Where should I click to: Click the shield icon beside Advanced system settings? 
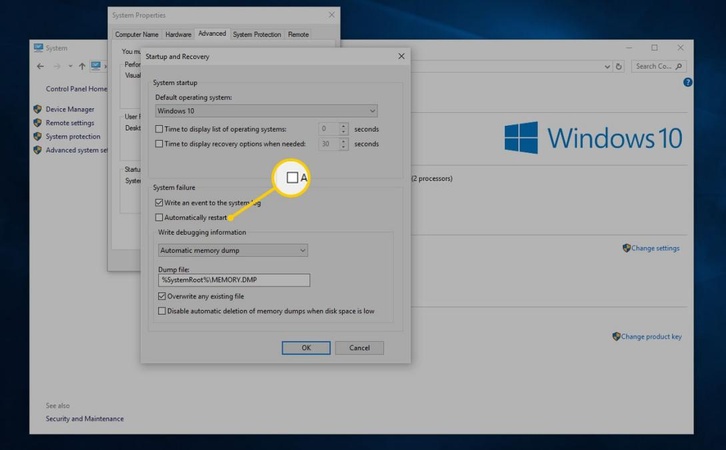pyautogui.click(x=38, y=150)
